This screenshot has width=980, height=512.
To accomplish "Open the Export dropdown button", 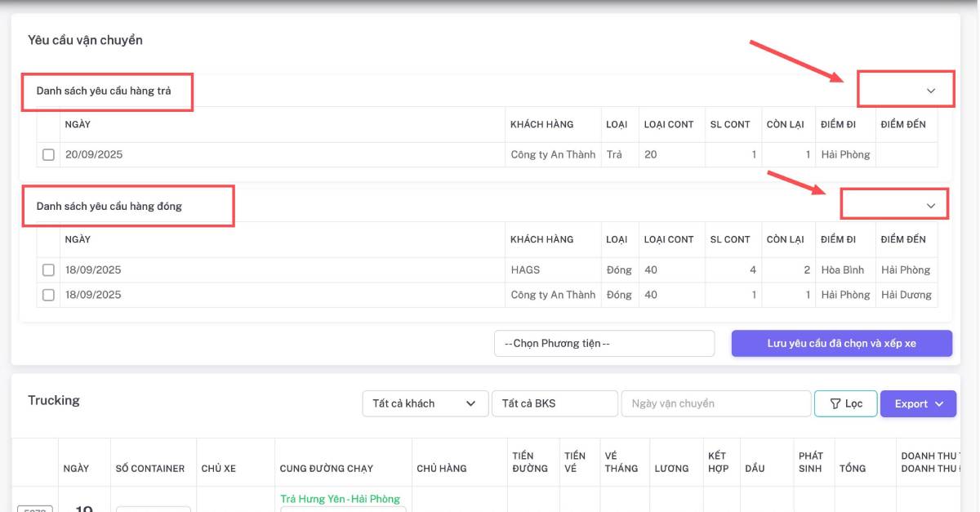I will click(917, 403).
